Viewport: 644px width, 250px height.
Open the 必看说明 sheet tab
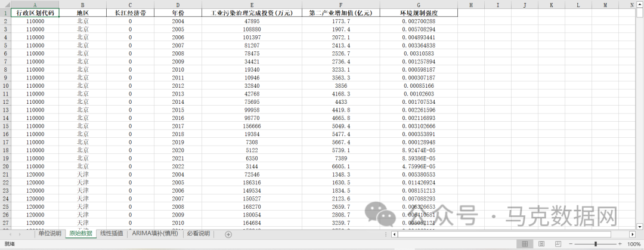pyautogui.click(x=199, y=233)
